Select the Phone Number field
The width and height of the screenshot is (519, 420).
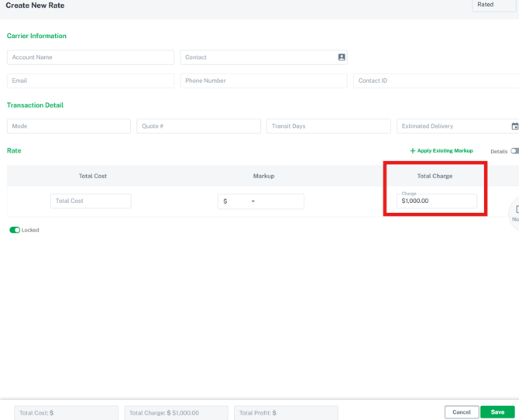(263, 81)
